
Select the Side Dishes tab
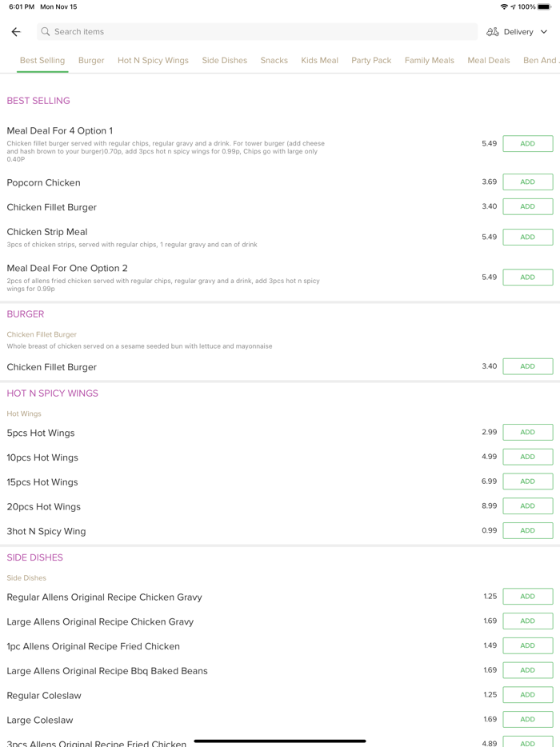click(x=225, y=60)
